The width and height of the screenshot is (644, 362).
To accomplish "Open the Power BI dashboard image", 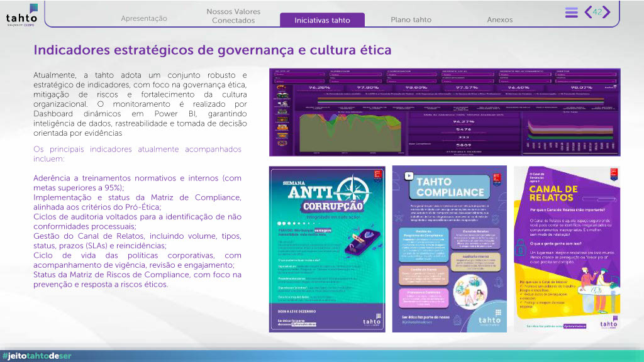I will (x=445, y=112).
